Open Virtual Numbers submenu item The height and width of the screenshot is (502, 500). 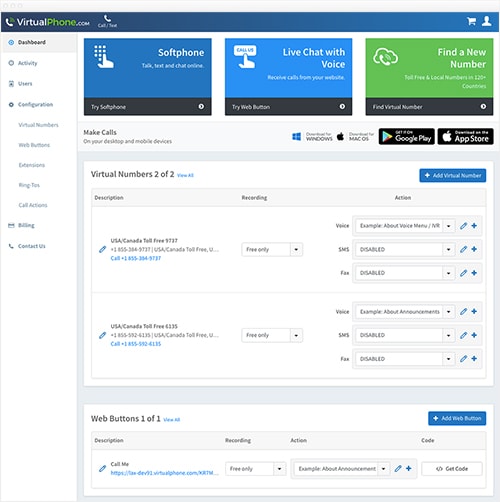[38, 125]
